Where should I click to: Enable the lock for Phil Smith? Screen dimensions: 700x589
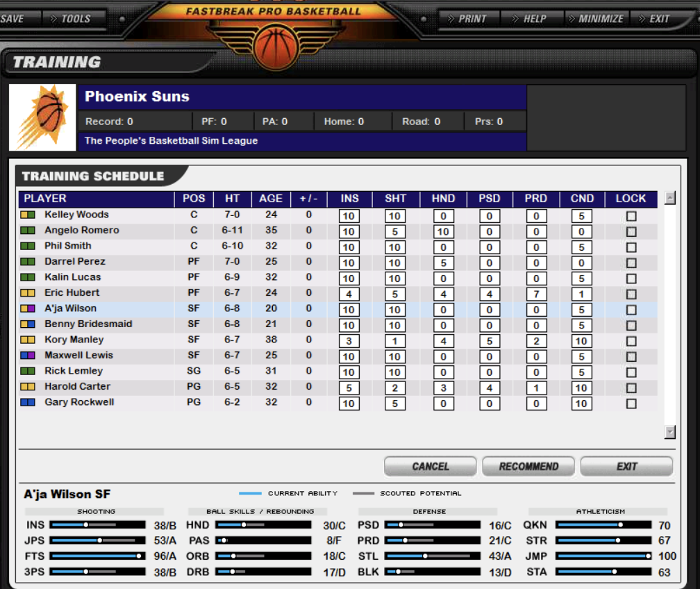[631, 247]
